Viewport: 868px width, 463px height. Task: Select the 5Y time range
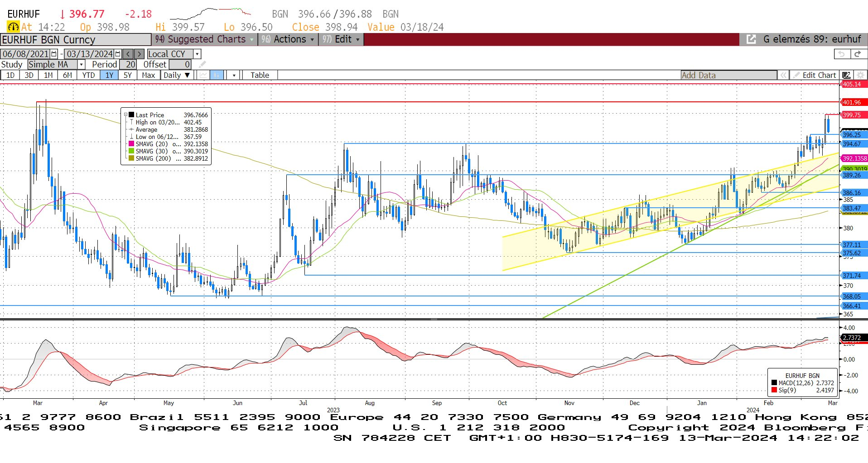click(x=128, y=75)
